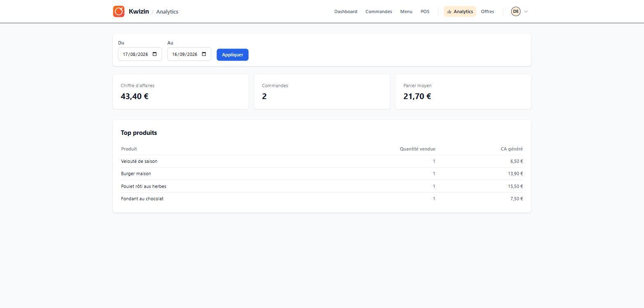Expand the user account dropdown chevron
This screenshot has width=644, height=308.
pyautogui.click(x=526, y=12)
